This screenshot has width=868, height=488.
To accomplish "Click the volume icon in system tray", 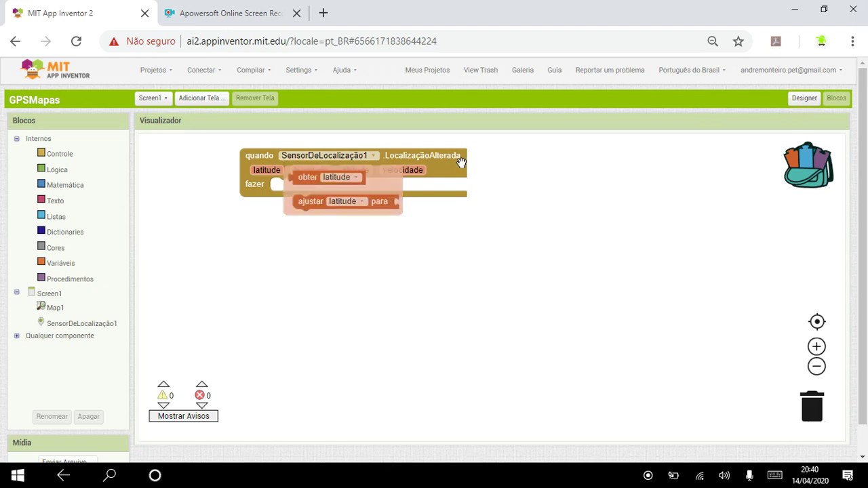I will click(x=724, y=475).
